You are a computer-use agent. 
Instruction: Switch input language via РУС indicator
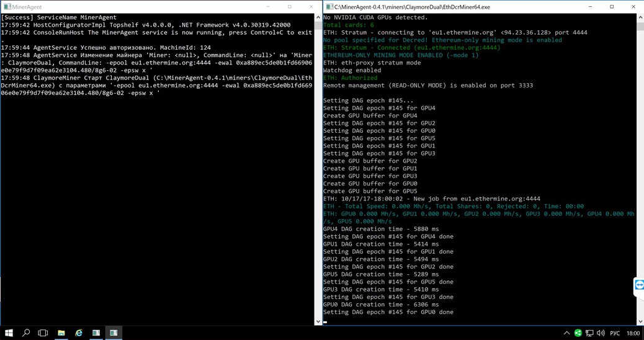(615, 333)
